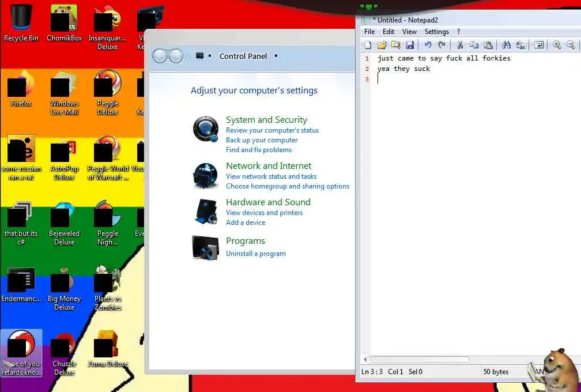Open the Edit menu in Notepad2
This screenshot has width=581, height=392.
388,32
